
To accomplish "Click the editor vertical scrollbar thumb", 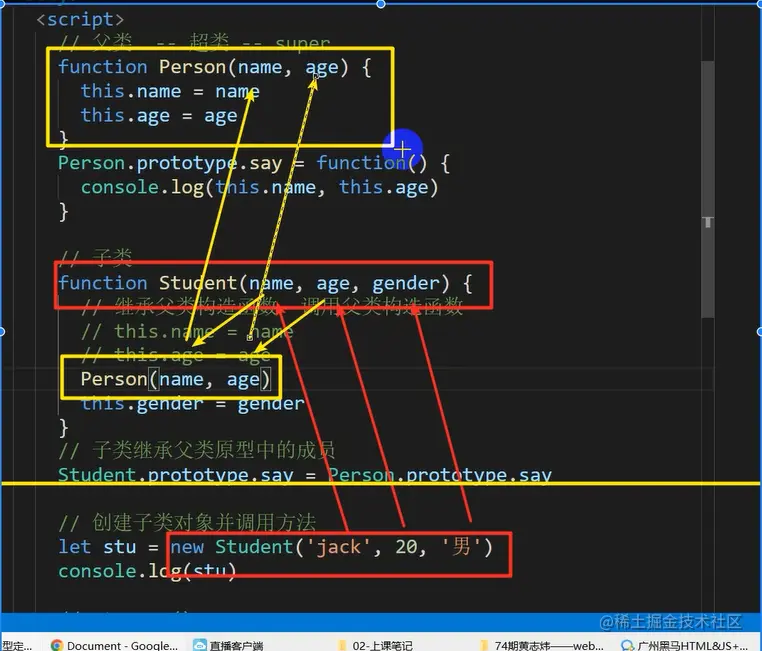I will click(708, 188).
